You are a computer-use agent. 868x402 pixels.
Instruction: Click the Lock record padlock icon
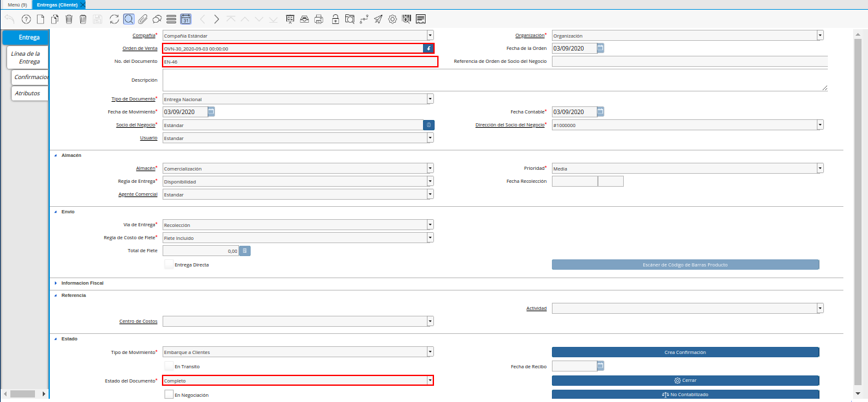click(x=335, y=19)
